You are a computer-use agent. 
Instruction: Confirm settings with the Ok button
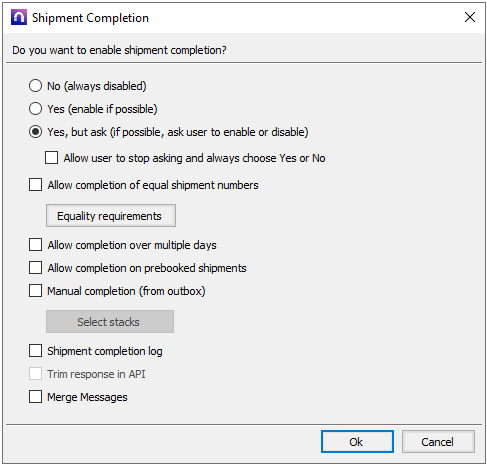tap(357, 442)
